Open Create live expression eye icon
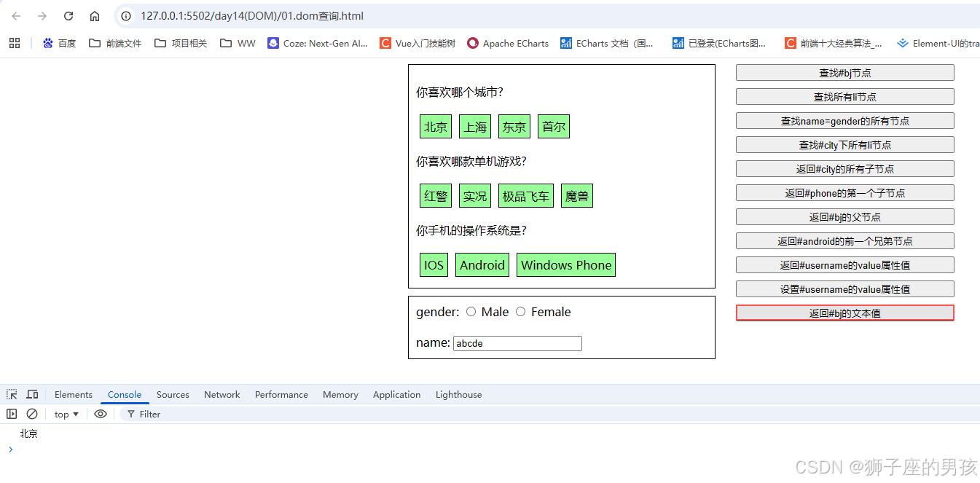 point(101,414)
